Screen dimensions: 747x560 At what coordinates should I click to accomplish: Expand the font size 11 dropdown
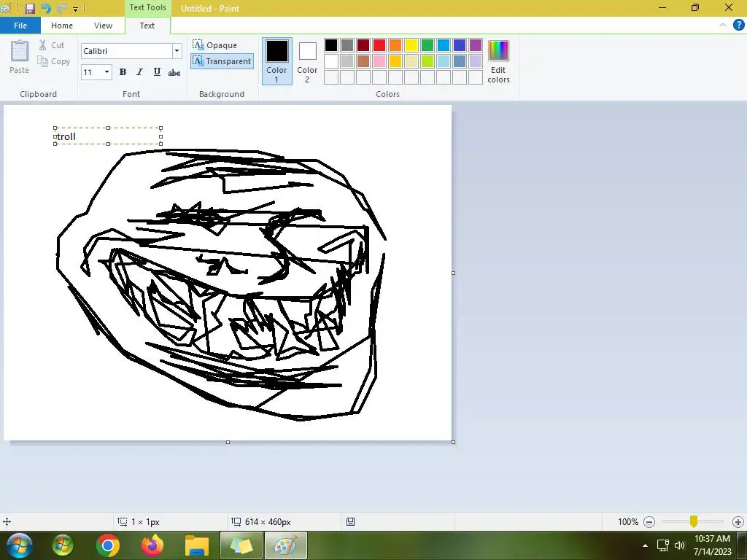(x=107, y=72)
